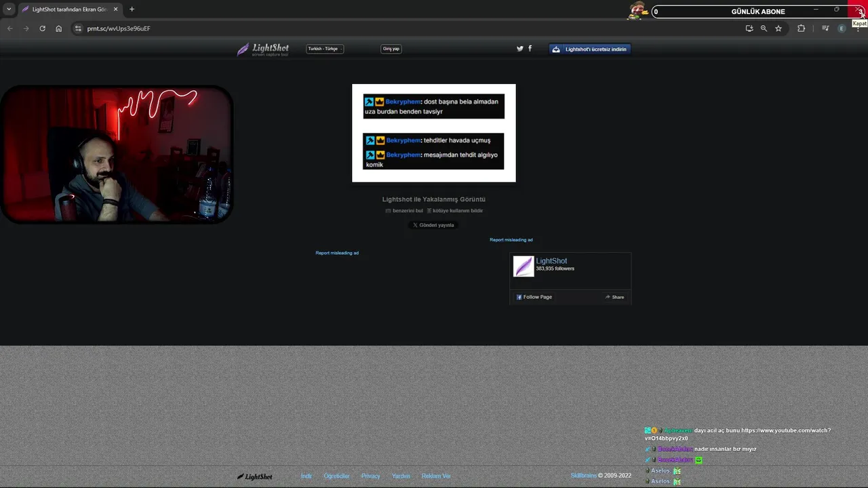Open the Yardım footer link

click(x=401, y=476)
